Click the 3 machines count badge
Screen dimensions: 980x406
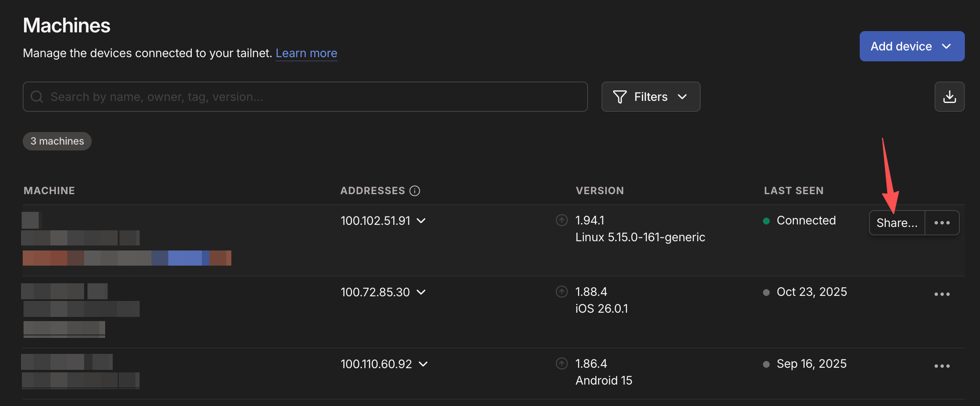pyautogui.click(x=57, y=141)
